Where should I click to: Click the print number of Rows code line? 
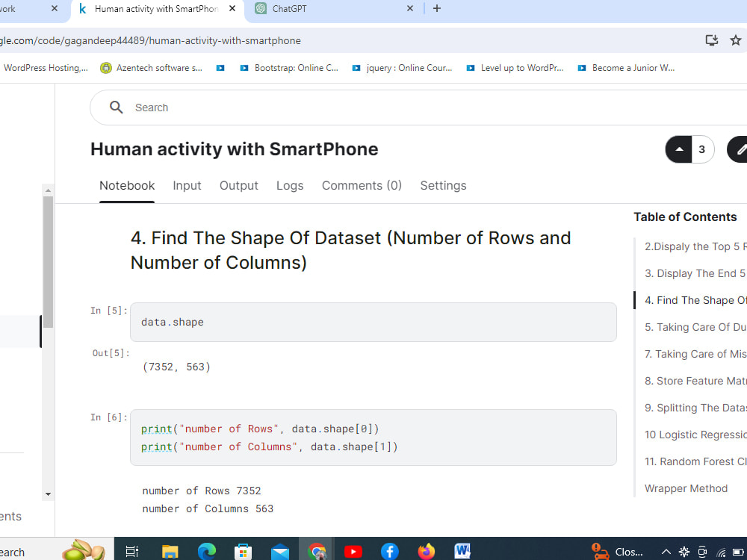(260, 429)
